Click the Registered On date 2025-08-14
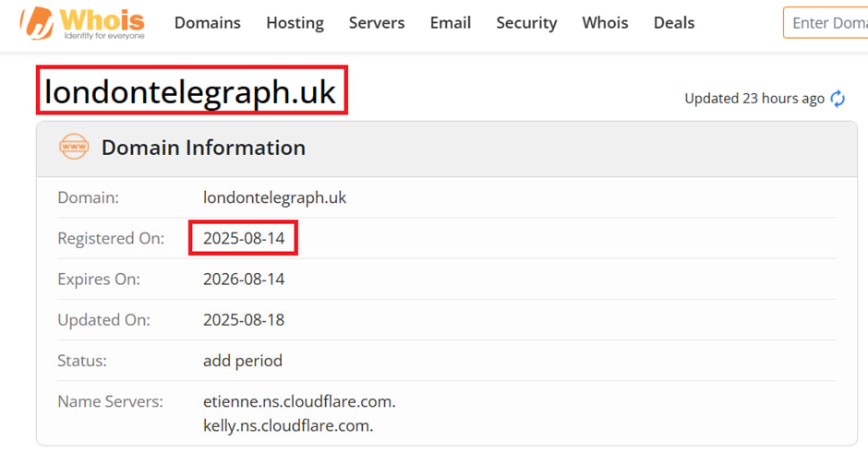868x452 pixels. (244, 238)
